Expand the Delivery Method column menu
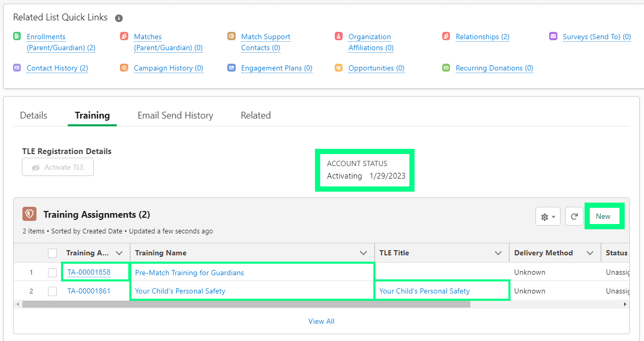 (x=590, y=253)
